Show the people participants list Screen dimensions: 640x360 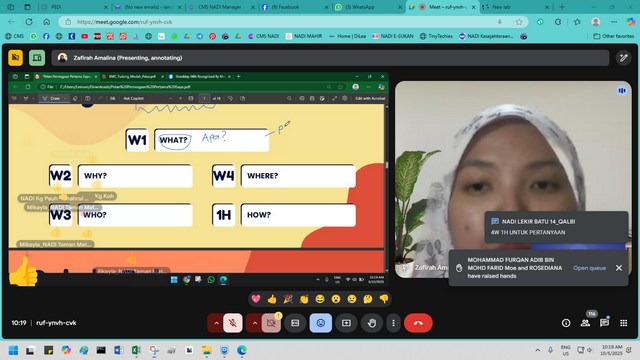585,323
